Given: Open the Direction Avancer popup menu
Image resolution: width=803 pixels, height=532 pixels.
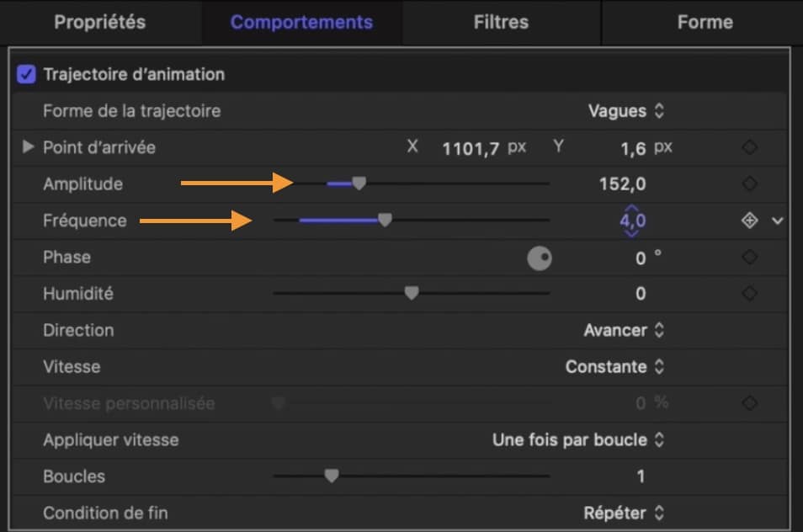Looking at the screenshot, I should (624, 330).
